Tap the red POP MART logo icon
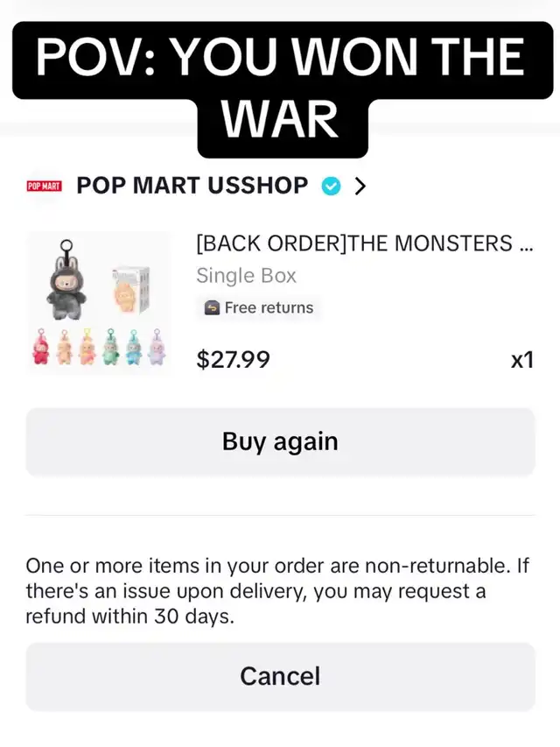The height and width of the screenshot is (747, 560). (x=44, y=186)
